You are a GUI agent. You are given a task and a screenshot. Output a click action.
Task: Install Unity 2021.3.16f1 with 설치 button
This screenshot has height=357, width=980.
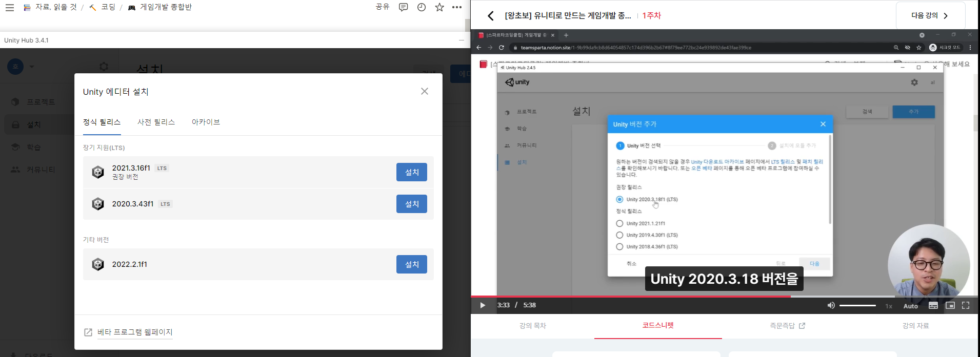click(x=412, y=172)
